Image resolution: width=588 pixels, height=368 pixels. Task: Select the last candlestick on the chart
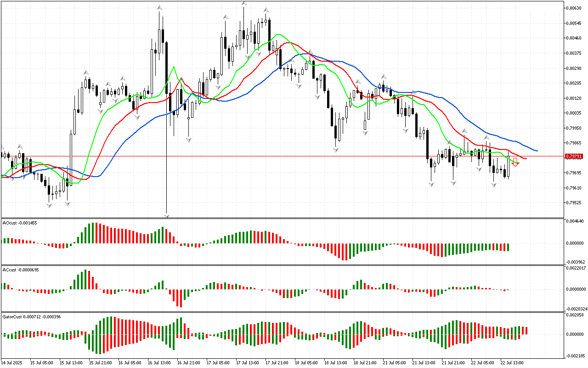click(509, 167)
